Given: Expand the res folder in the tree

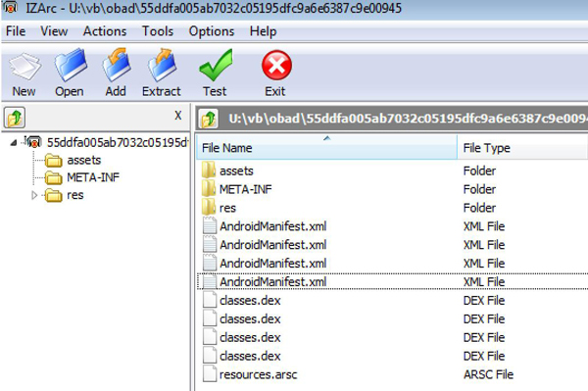Looking at the screenshot, I should click(x=34, y=195).
